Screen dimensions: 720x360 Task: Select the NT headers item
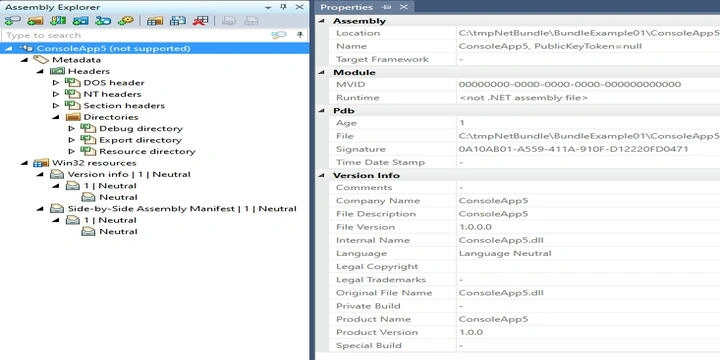(x=112, y=94)
